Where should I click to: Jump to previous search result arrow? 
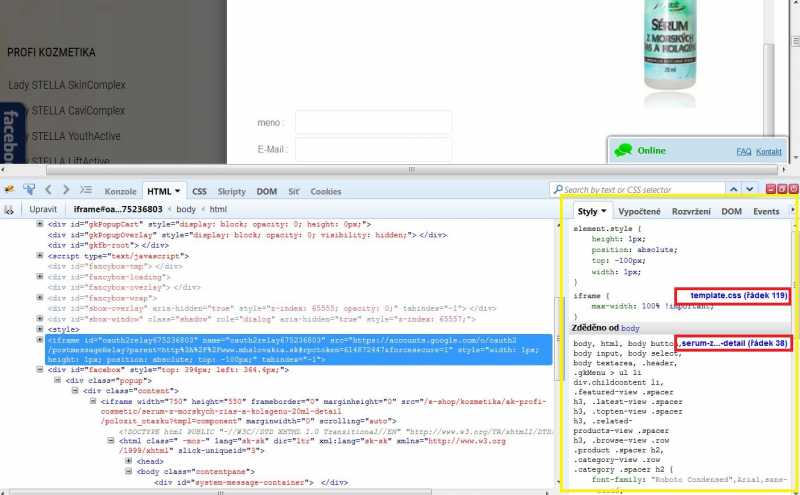734,189
